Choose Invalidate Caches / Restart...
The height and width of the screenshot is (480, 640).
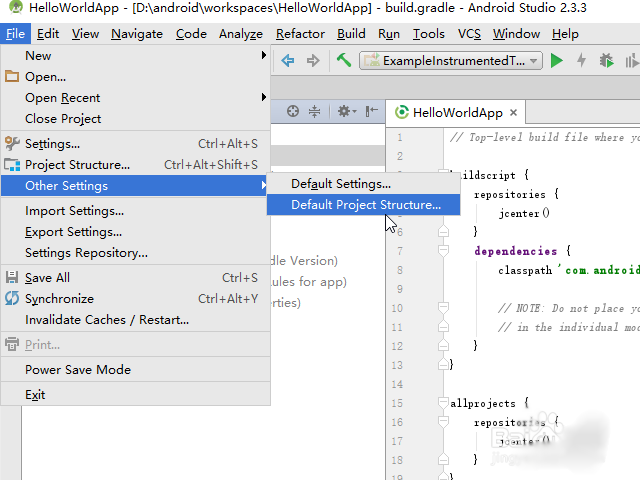tap(136, 320)
